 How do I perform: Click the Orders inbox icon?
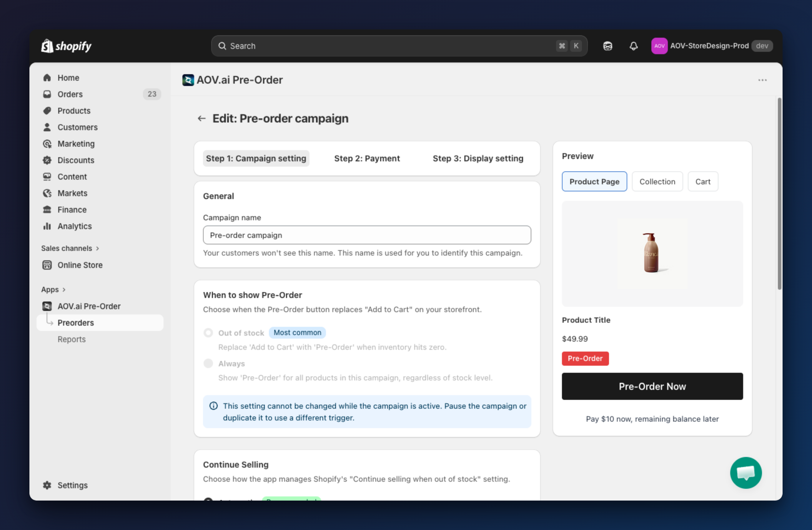pos(47,94)
